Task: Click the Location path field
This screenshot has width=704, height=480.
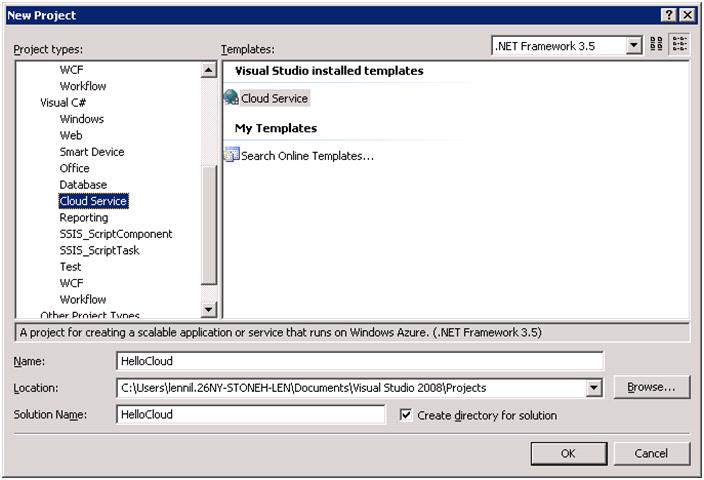Action: click(x=352, y=388)
